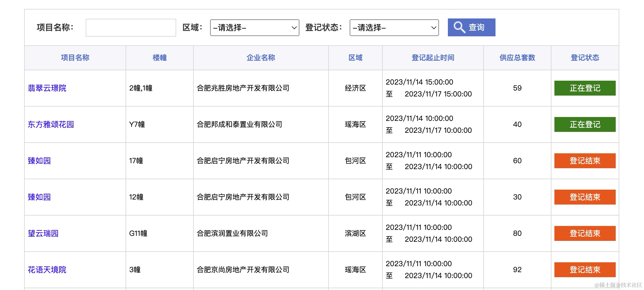Select 登记结束 badge in 花语天境院 row
644x290 pixels.
585,270
